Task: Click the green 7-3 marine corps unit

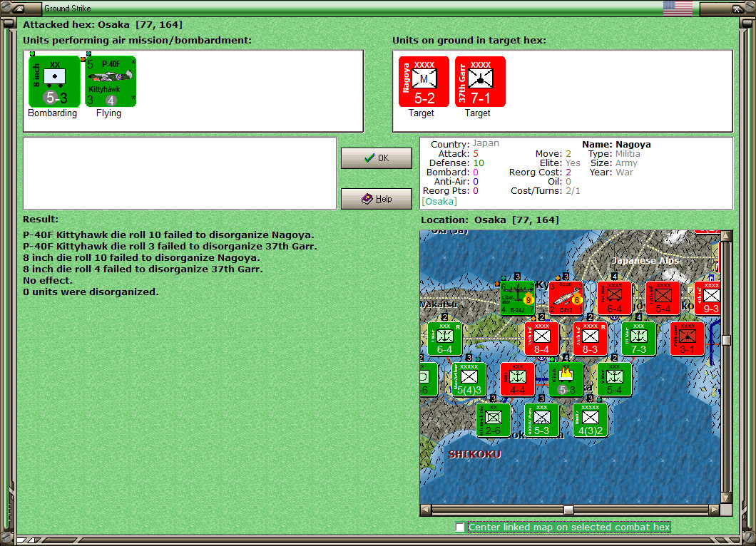Action: [x=639, y=339]
